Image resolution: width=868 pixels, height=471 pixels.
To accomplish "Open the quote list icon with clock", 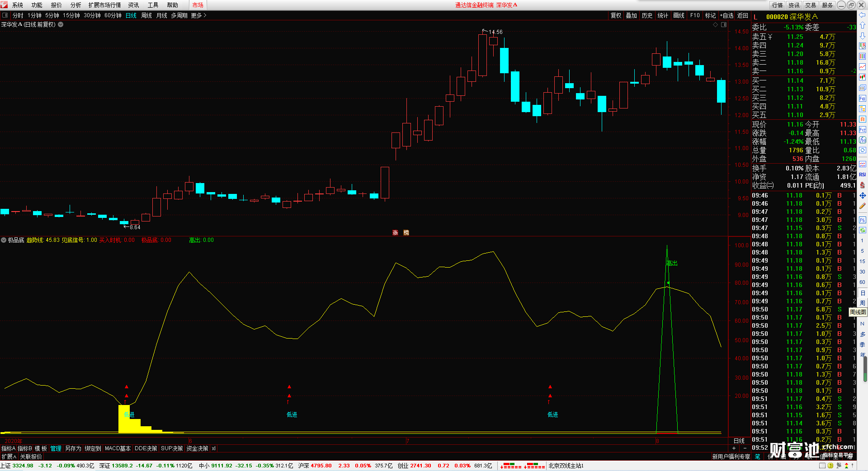I will 862,46.
